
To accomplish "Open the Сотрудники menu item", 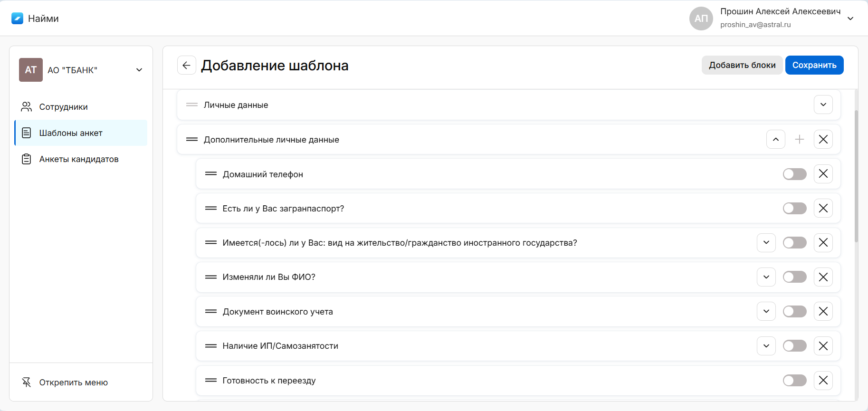I will 64,107.
